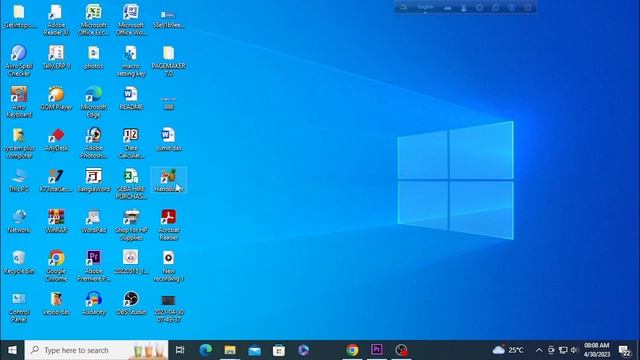
Task: Launch the K7 Total Security shortcut
Action: point(56,181)
